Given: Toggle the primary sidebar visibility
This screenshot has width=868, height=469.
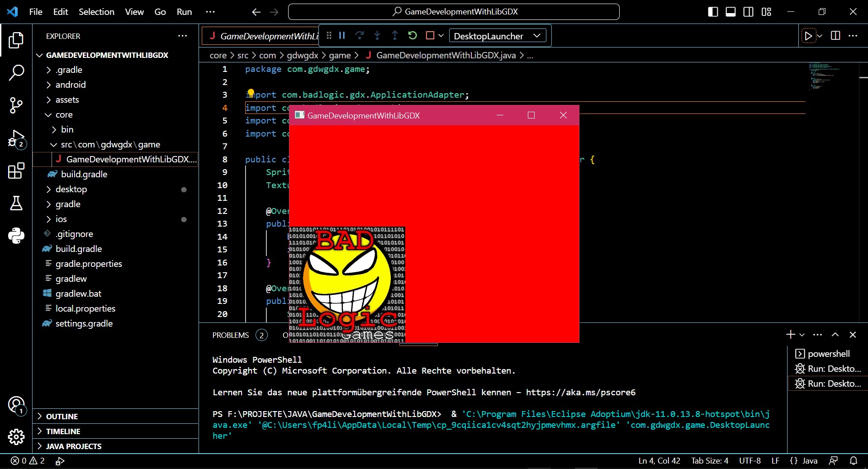Looking at the screenshot, I should (x=712, y=11).
